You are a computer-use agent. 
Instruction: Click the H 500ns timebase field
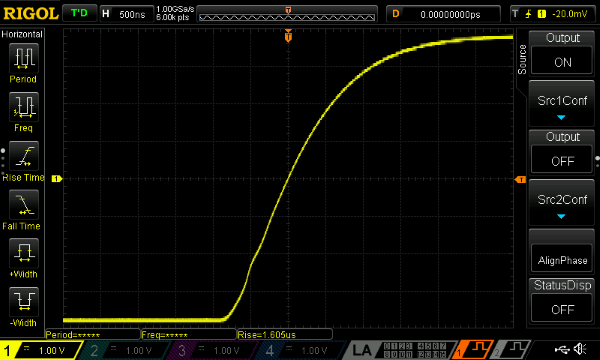(127, 14)
